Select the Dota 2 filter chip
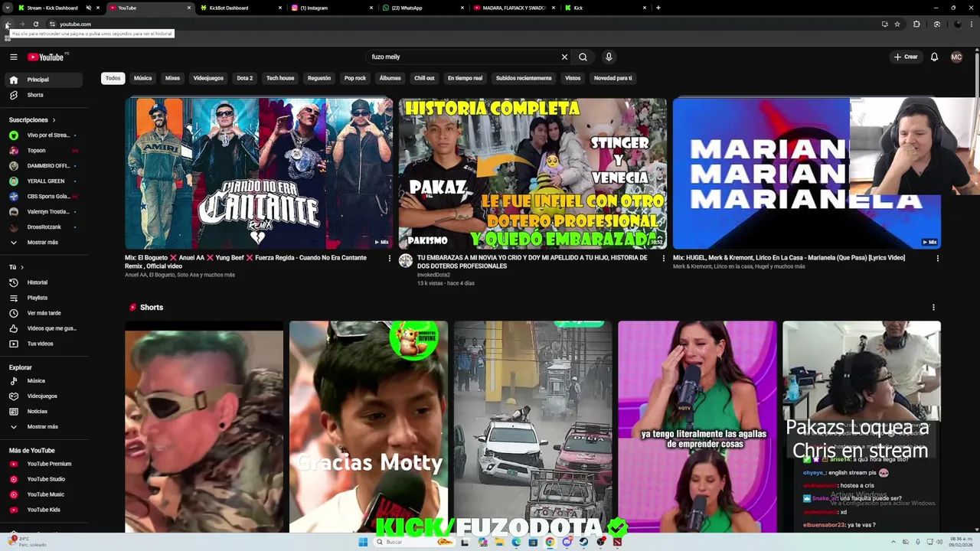The image size is (980, 551). click(x=245, y=78)
